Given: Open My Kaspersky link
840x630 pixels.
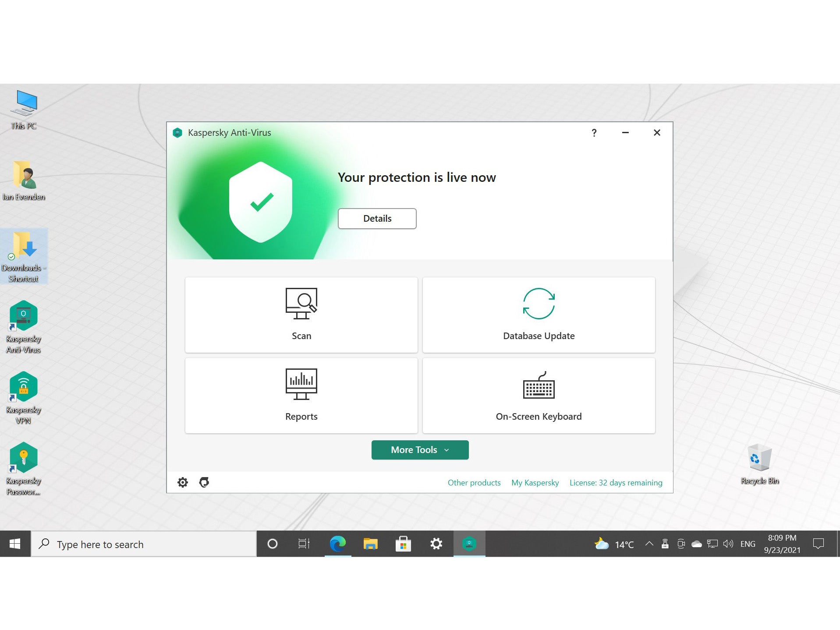Looking at the screenshot, I should point(535,482).
